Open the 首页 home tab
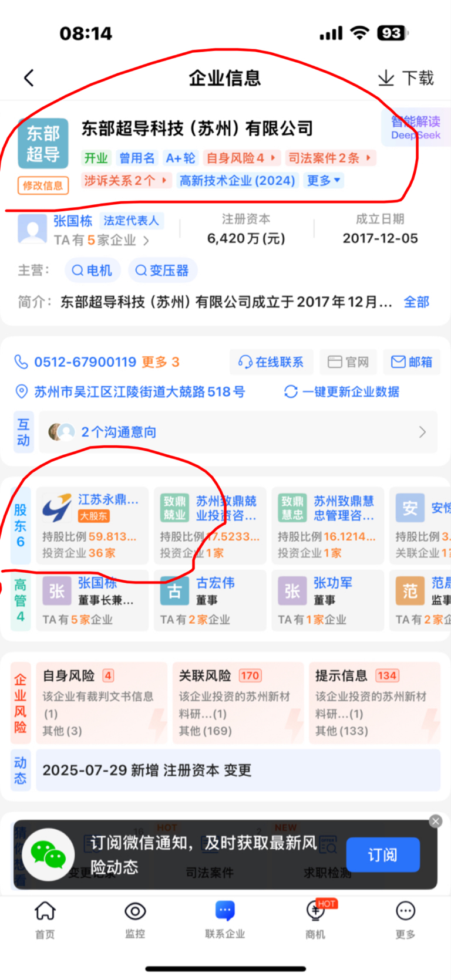 point(45,920)
